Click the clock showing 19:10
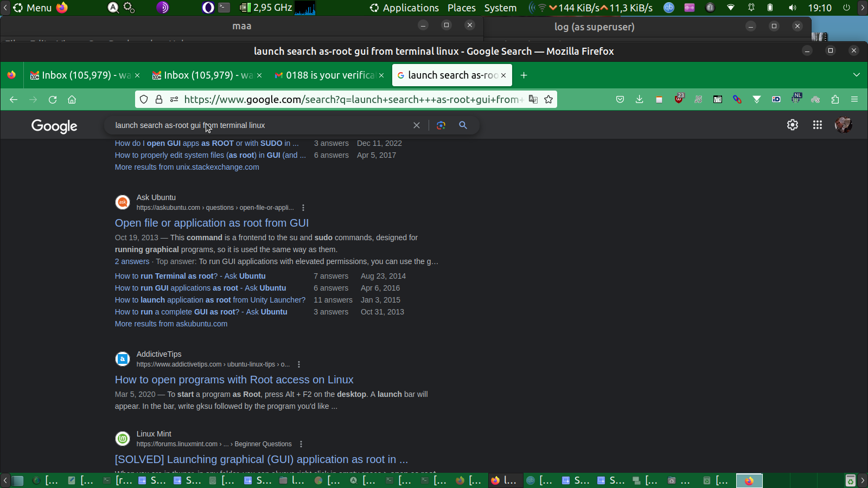This screenshot has height=488, width=868. click(819, 8)
